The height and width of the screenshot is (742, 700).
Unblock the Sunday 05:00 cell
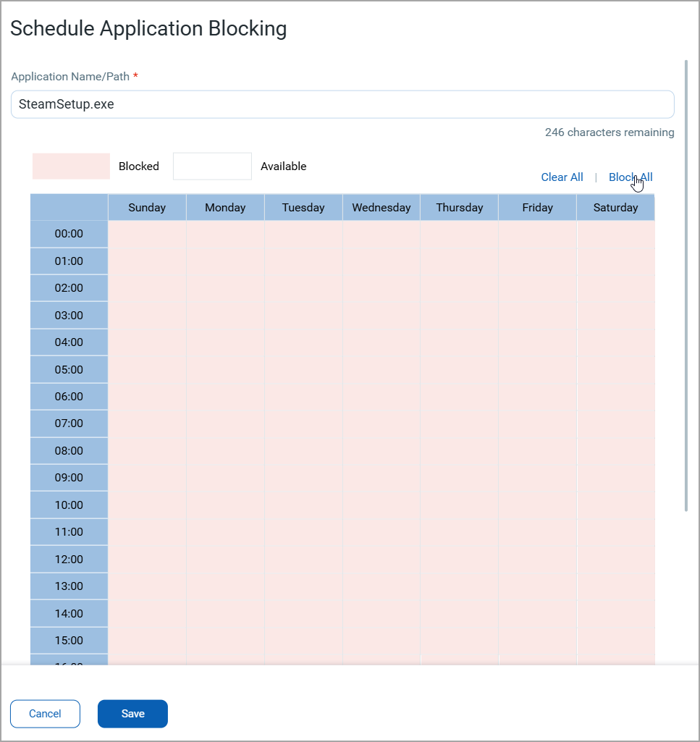[x=147, y=369]
